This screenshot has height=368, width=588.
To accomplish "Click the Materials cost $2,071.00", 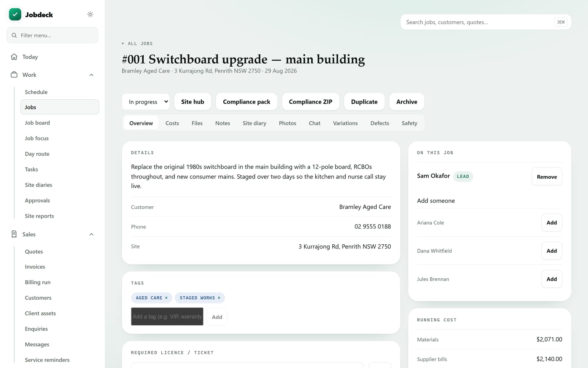I will 549,339.
